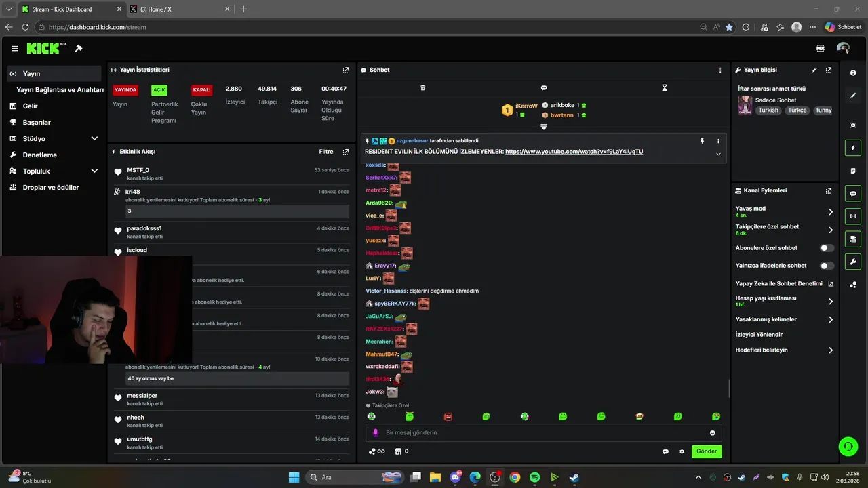Open Takipçilere özel sohbet settings
The height and width of the screenshot is (488, 868).
785,230
